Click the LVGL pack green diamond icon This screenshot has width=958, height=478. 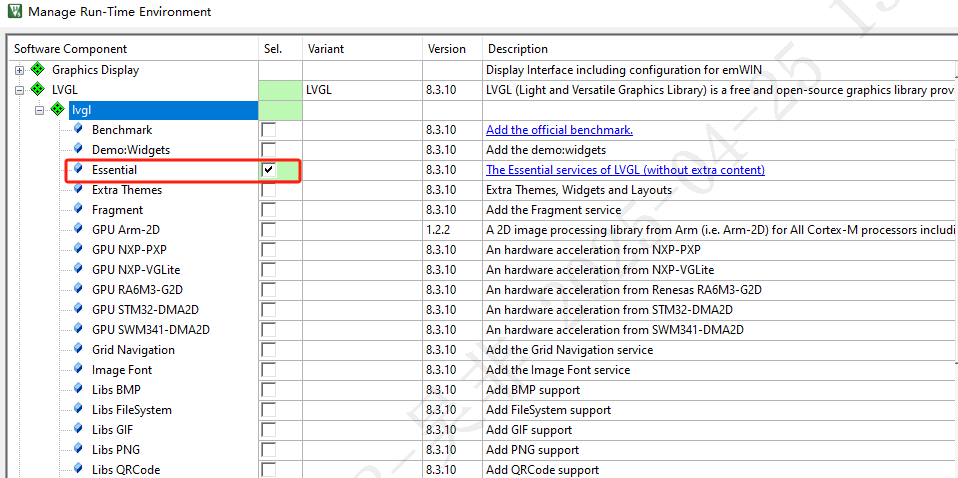[38, 90]
